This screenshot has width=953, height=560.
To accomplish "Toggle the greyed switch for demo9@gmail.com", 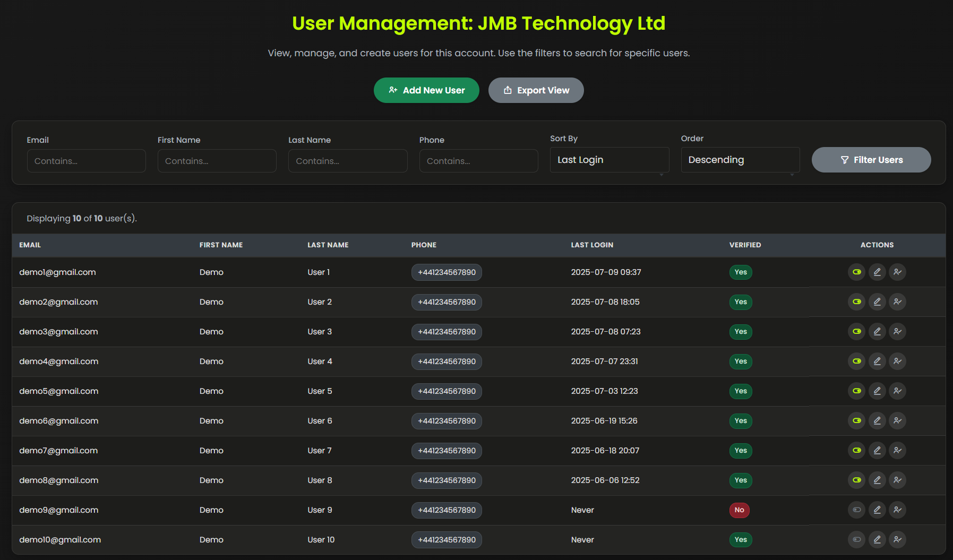I will pyautogui.click(x=856, y=510).
